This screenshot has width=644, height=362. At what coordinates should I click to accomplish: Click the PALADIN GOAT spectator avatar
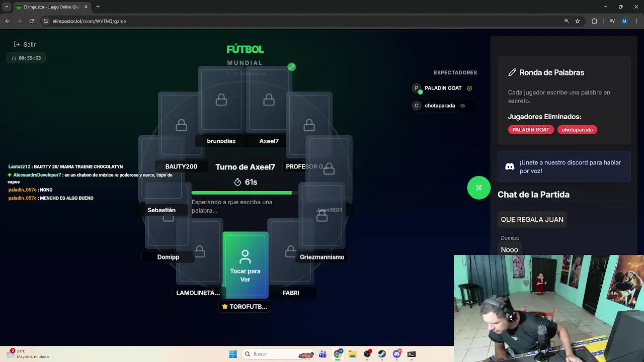(x=416, y=88)
